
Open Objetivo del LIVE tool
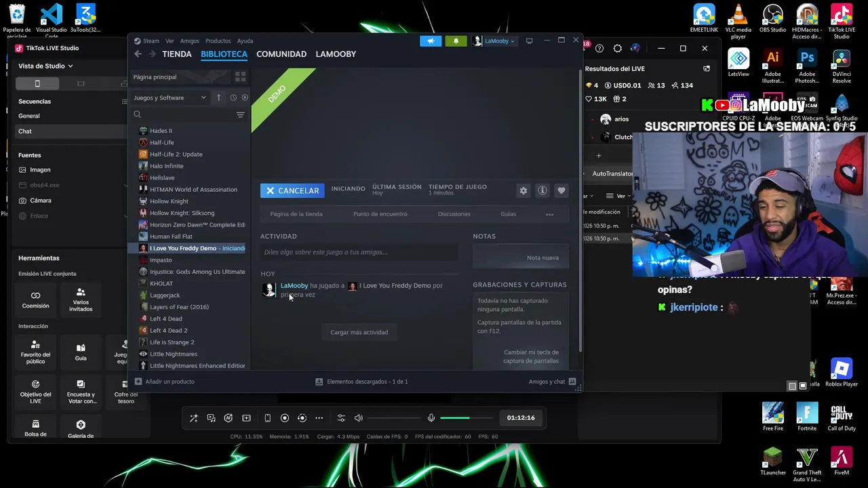point(35,392)
